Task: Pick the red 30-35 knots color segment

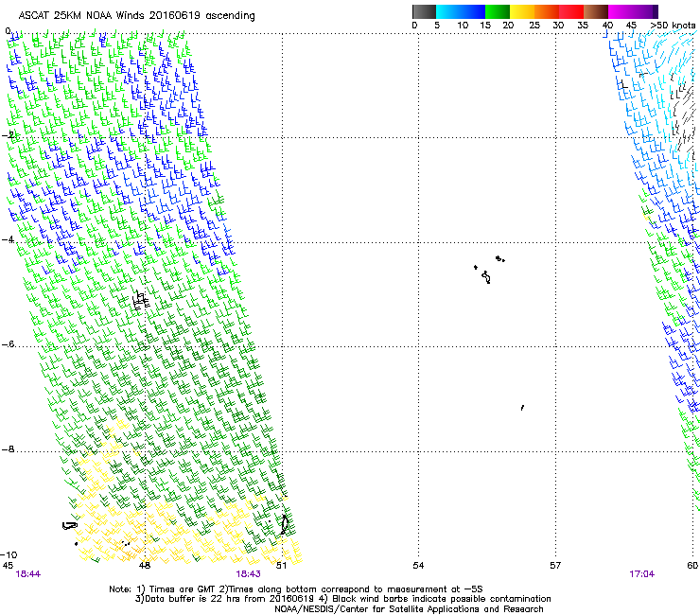Action: point(571,11)
